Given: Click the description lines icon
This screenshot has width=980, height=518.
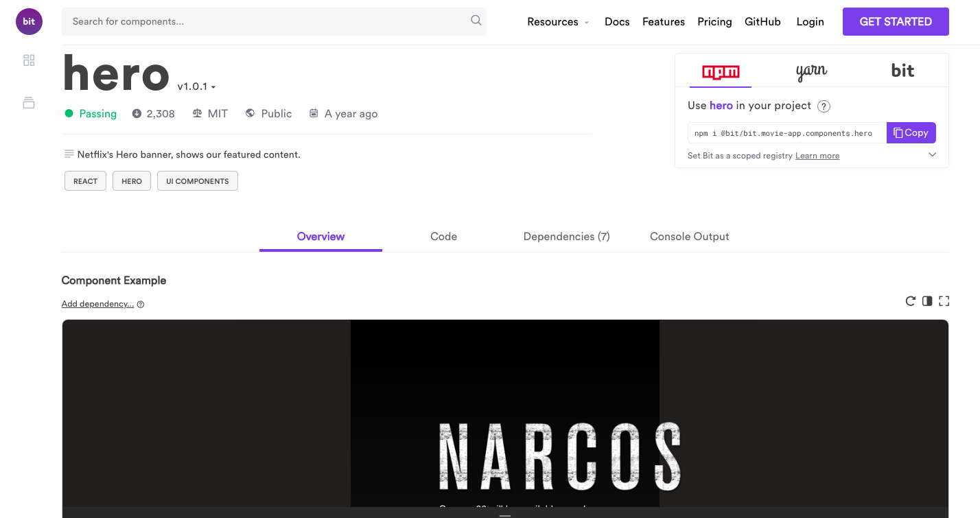Looking at the screenshot, I should (69, 154).
